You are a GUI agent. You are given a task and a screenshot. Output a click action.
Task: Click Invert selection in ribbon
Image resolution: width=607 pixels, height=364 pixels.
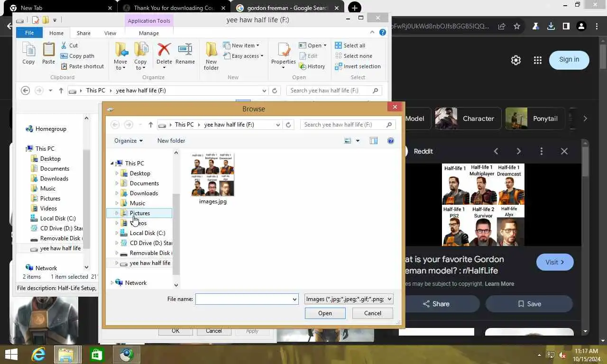(358, 66)
